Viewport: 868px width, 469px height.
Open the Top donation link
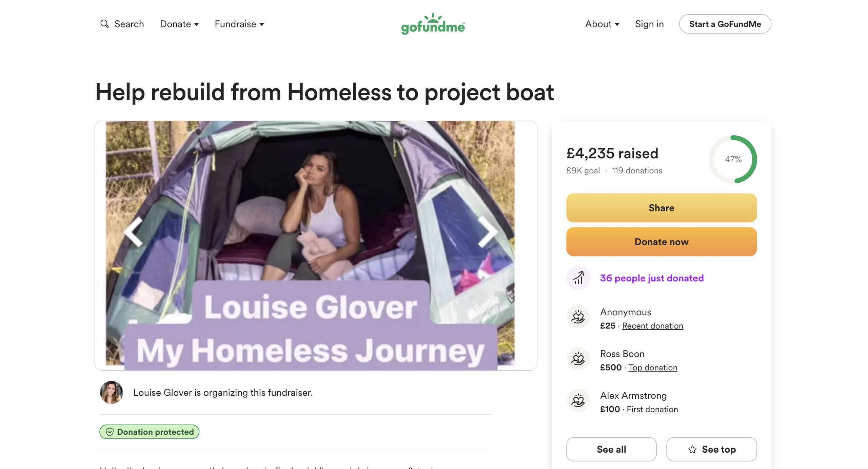click(653, 368)
